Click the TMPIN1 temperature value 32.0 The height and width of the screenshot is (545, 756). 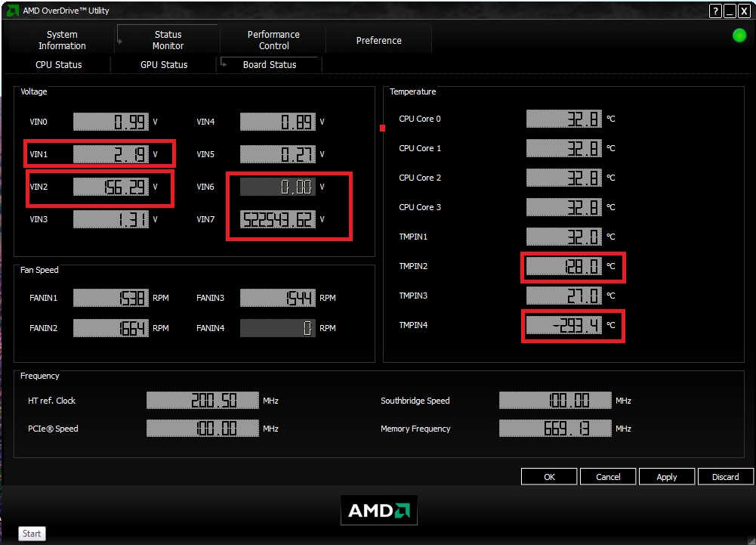(x=564, y=237)
